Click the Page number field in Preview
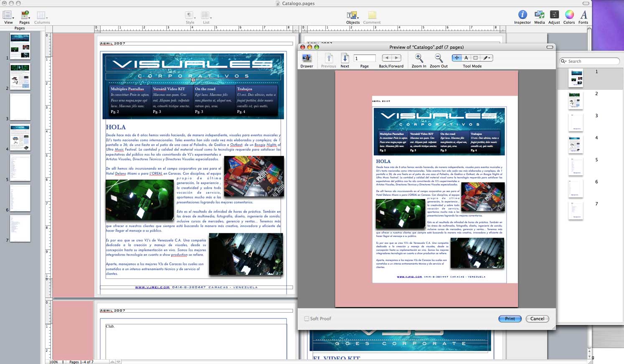The image size is (624, 364). (x=365, y=58)
